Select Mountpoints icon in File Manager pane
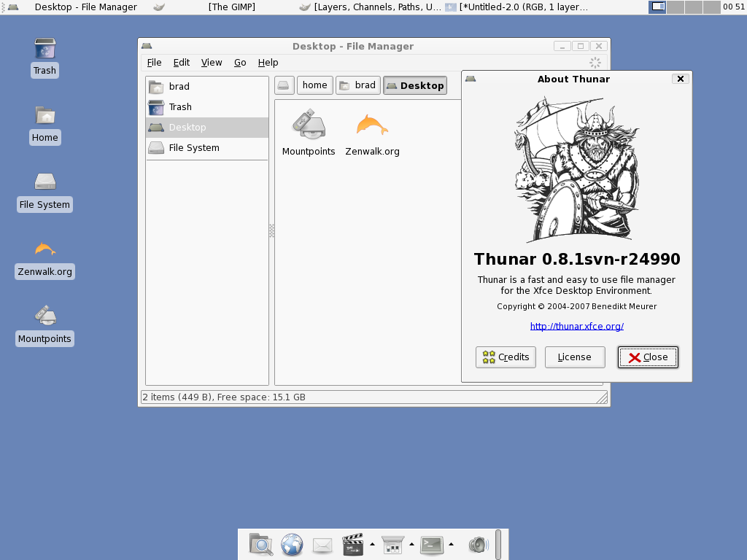Viewport: 747px width, 560px height. click(309, 124)
